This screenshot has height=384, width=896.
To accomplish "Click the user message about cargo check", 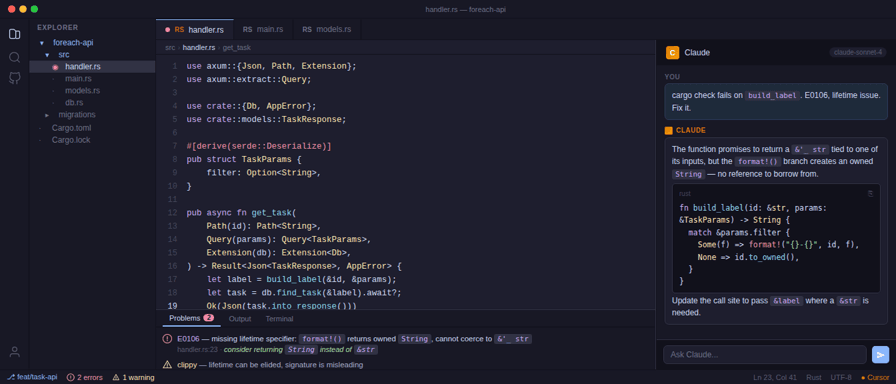I will pos(776,102).
